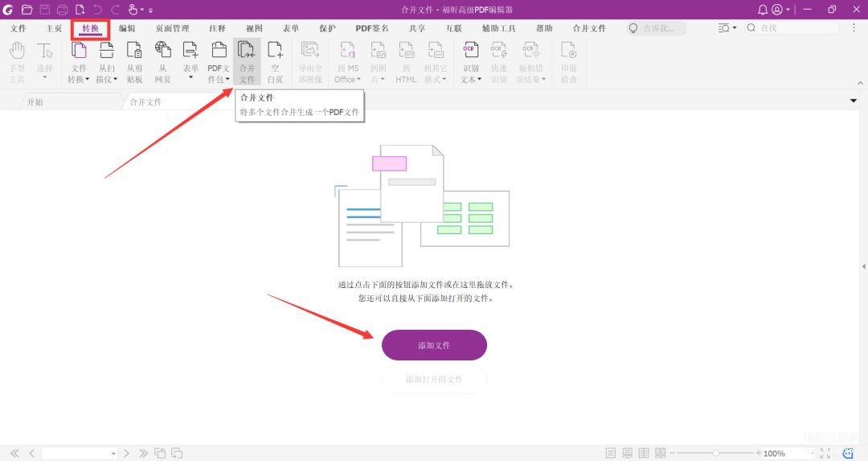Click the Undo arrow in title bar
868x461 pixels.
[x=97, y=10]
